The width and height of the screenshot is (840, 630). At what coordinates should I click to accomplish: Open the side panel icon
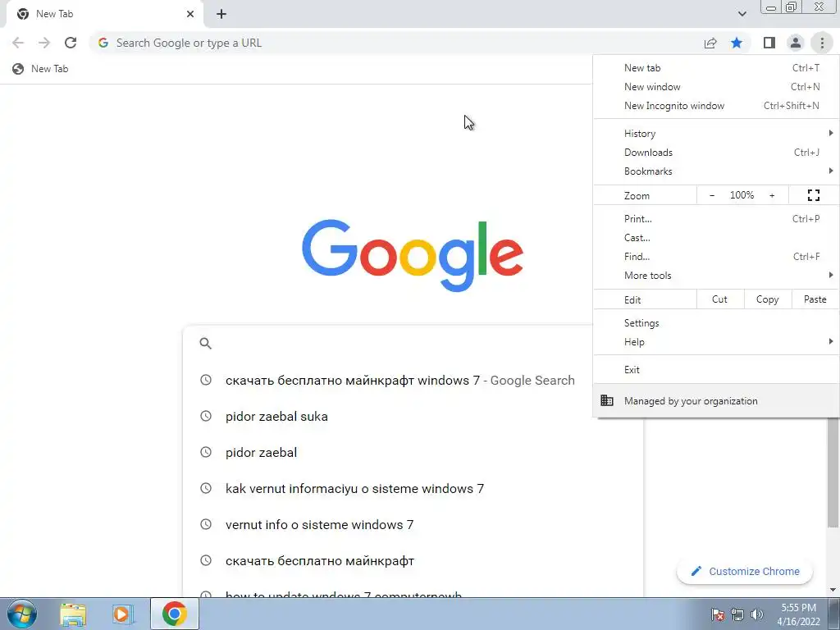[x=769, y=43]
